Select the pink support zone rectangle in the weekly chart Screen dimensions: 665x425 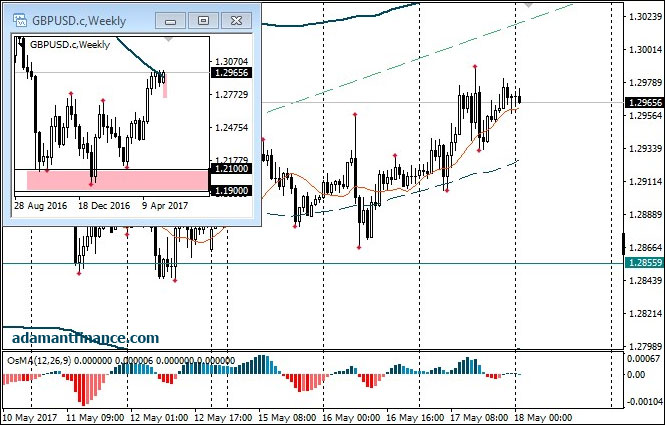point(117,180)
